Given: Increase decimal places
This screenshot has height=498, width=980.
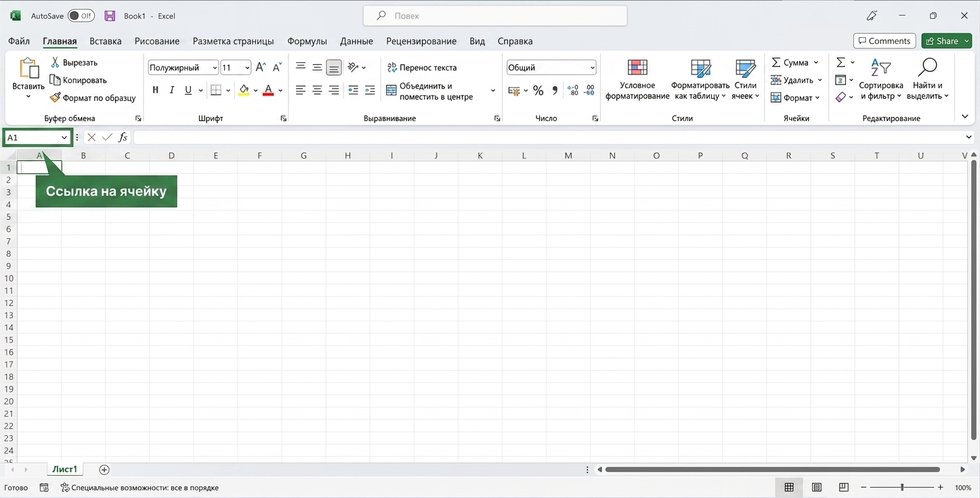Looking at the screenshot, I should (573, 90).
